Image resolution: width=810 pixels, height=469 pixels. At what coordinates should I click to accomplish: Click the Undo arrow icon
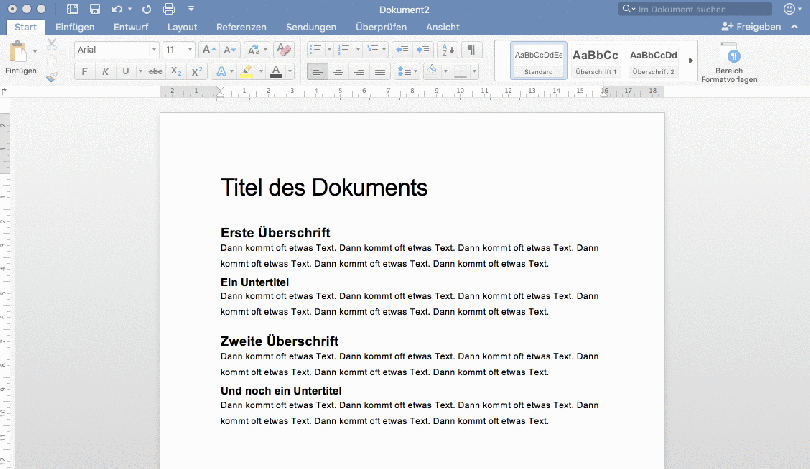(x=118, y=9)
